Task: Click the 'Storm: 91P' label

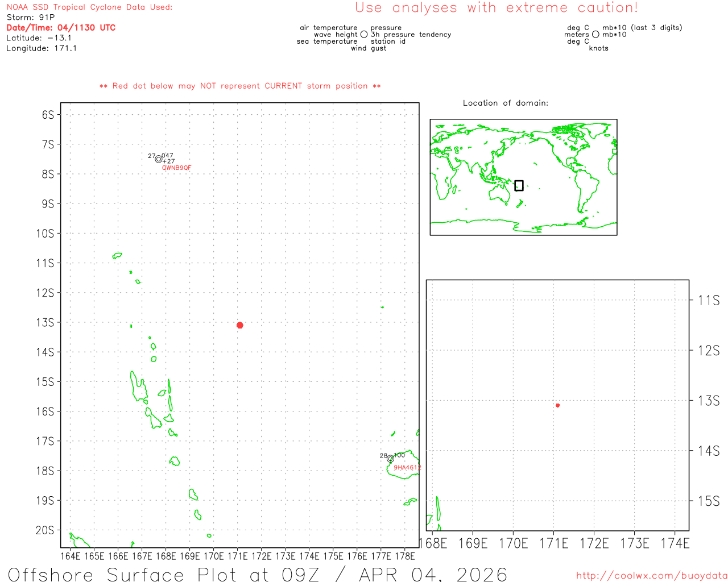Action: click(x=31, y=17)
